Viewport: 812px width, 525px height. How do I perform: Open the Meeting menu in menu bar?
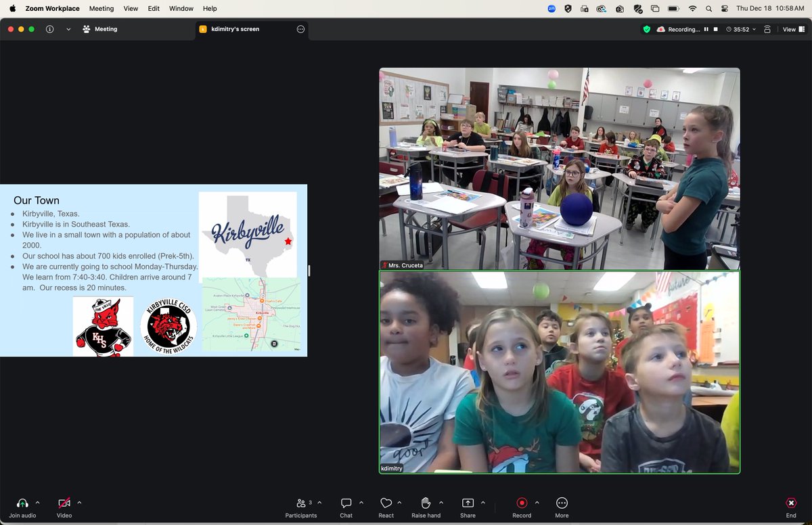(101, 8)
